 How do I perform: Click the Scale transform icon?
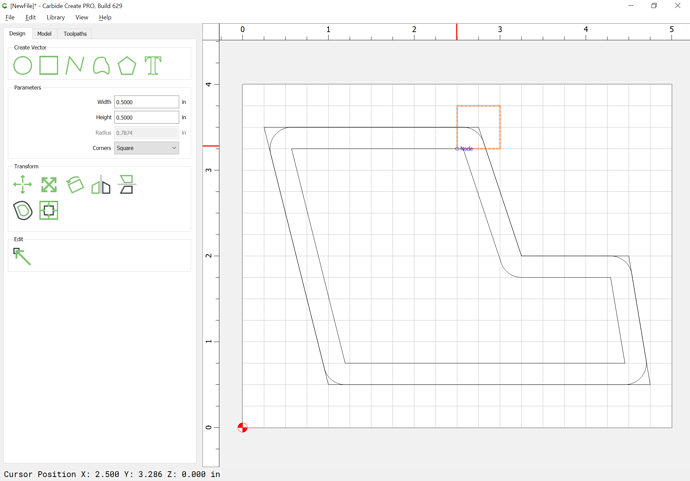coord(49,185)
